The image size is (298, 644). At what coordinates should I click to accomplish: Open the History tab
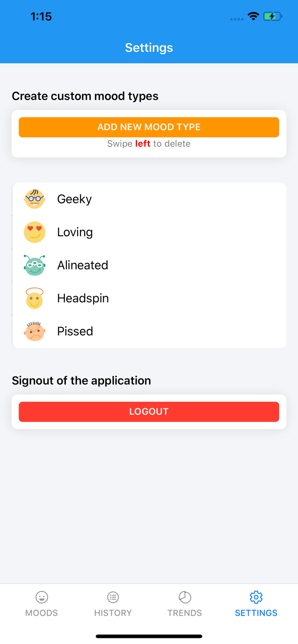coord(113,603)
